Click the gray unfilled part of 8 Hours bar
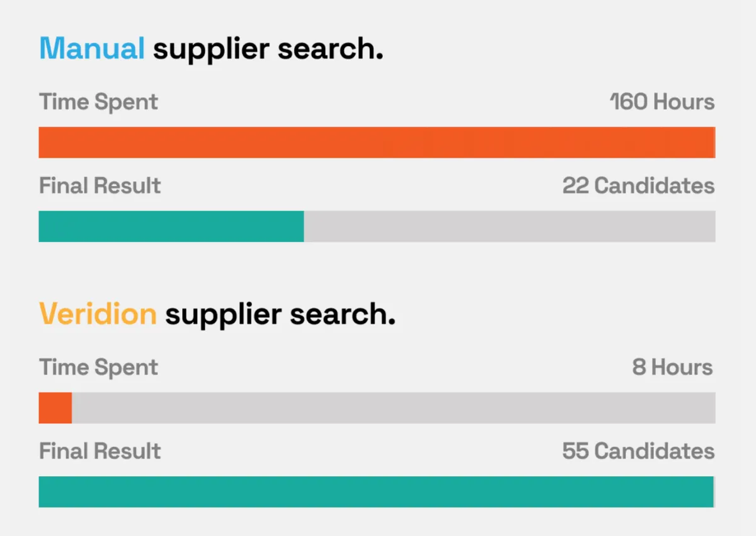The width and height of the screenshot is (756, 536). [x=394, y=408]
